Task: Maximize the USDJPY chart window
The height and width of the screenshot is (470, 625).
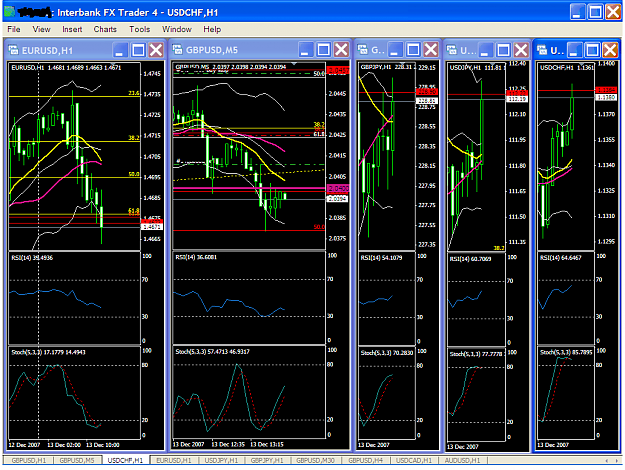Action: click(x=503, y=50)
